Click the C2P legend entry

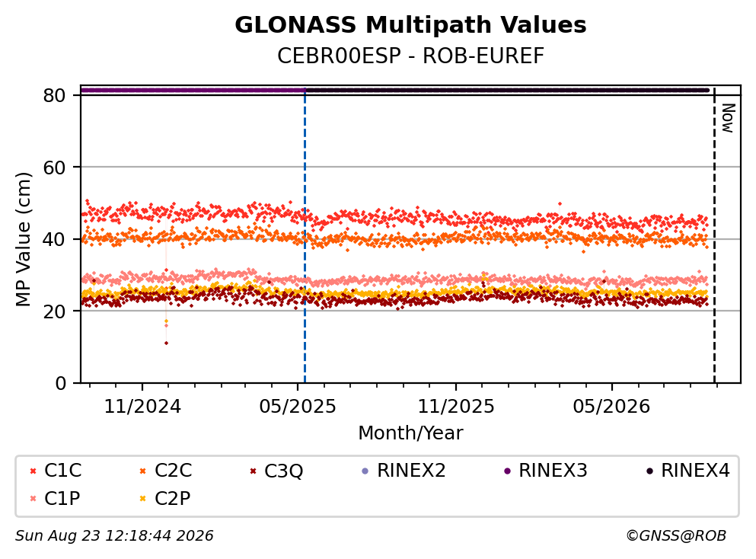(165, 498)
